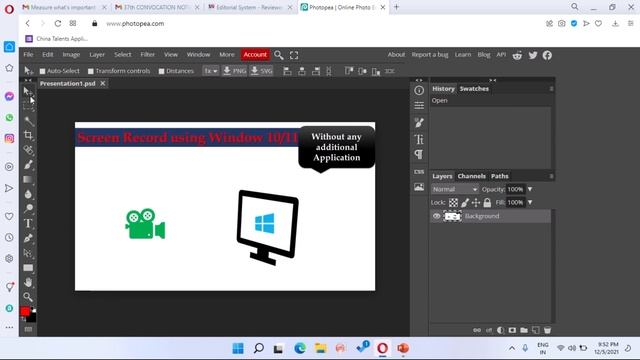The height and width of the screenshot is (360, 640).
Task: Add adjustment layer icon
Action: point(500,330)
